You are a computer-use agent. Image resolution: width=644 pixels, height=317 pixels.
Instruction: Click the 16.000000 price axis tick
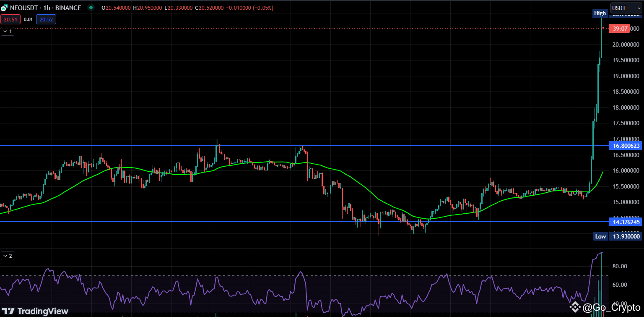(x=626, y=170)
